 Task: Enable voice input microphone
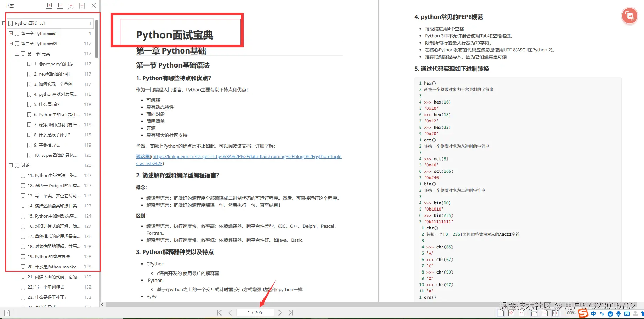point(618,314)
